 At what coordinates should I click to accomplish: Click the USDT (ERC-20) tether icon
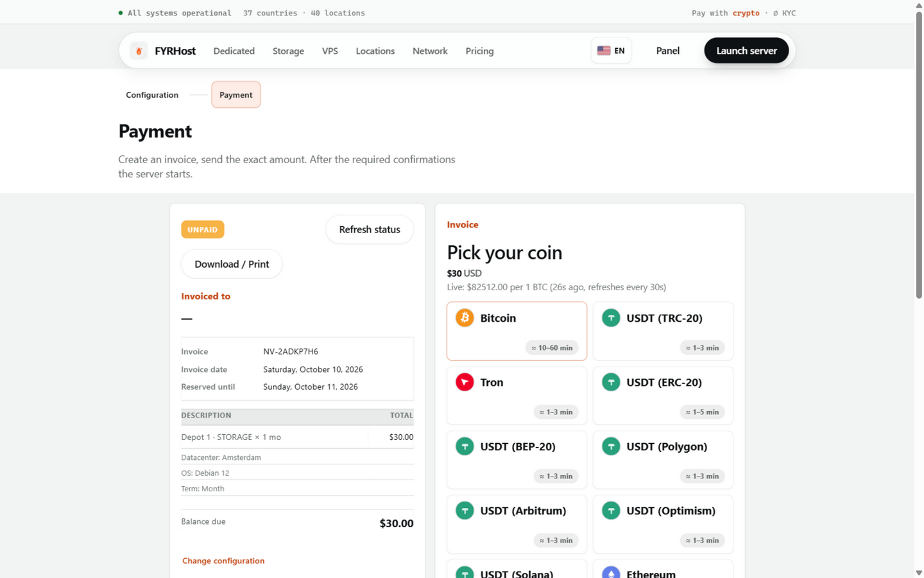pyautogui.click(x=611, y=382)
